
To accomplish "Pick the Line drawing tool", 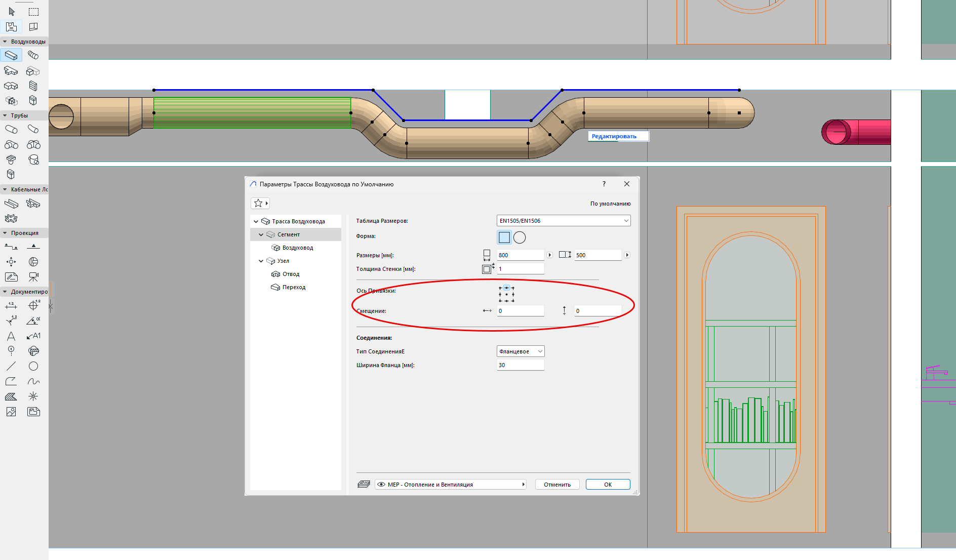I will (11, 366).
